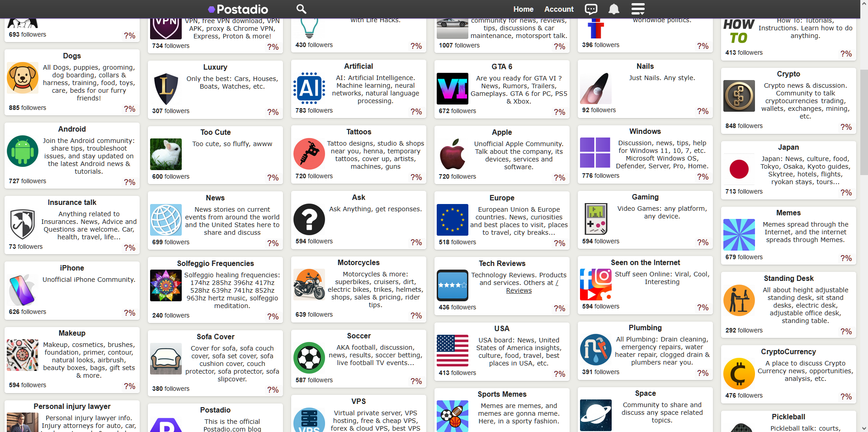Click the Dogs community dog icon
868x432 pixels.
click(23, 78)
